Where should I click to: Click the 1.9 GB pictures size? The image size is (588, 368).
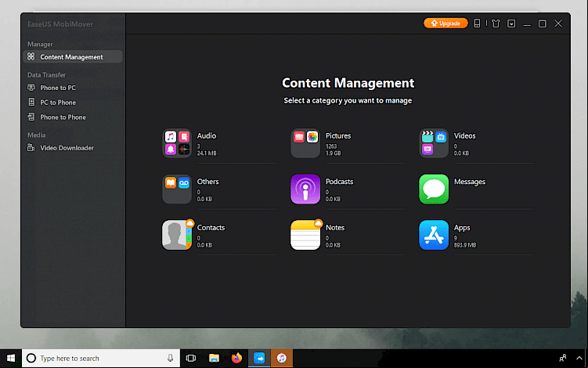pyautogui.click(x=333, y=153)
